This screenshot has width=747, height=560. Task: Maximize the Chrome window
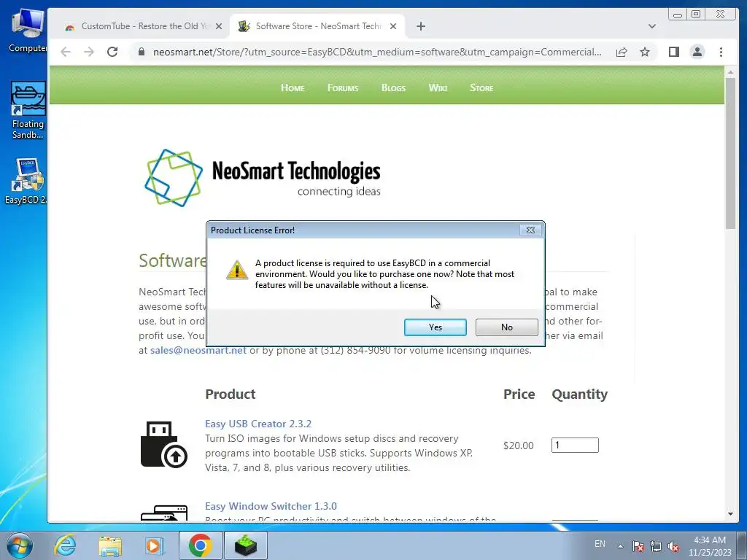coord(695,15)
